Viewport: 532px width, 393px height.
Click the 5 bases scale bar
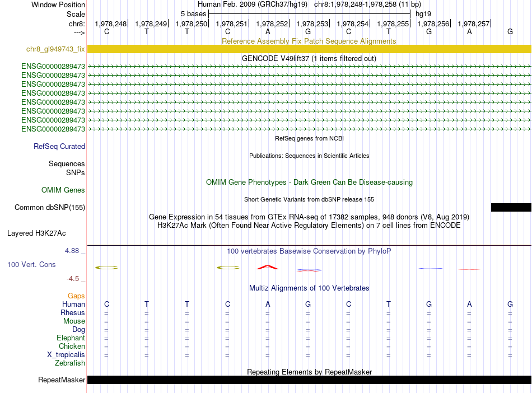click(309, 14)
